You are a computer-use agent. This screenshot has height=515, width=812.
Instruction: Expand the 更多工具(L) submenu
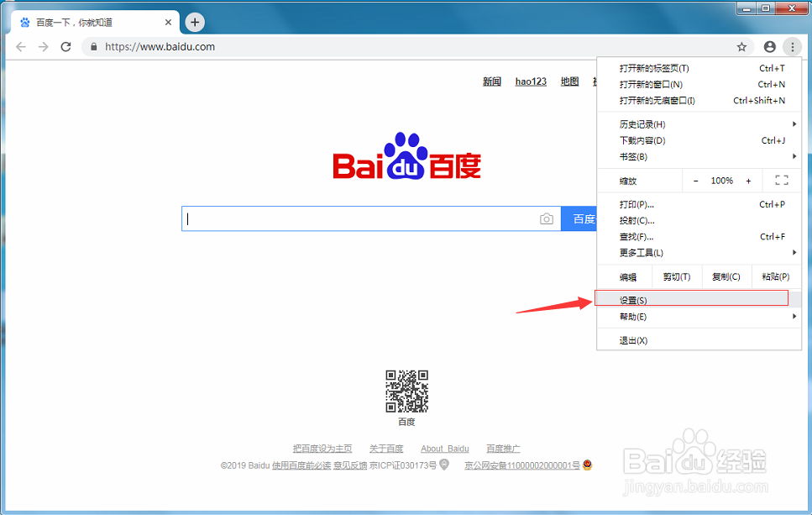[699, 253]
